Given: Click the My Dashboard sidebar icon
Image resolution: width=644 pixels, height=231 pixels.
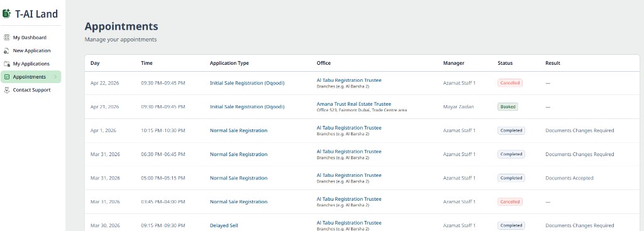Looking at the screenshot, I should pos(6,37).
